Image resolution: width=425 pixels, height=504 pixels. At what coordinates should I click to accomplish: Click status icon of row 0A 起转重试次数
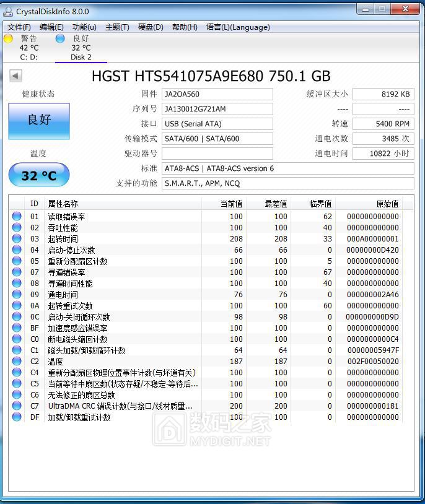click(x=17, y=305)
